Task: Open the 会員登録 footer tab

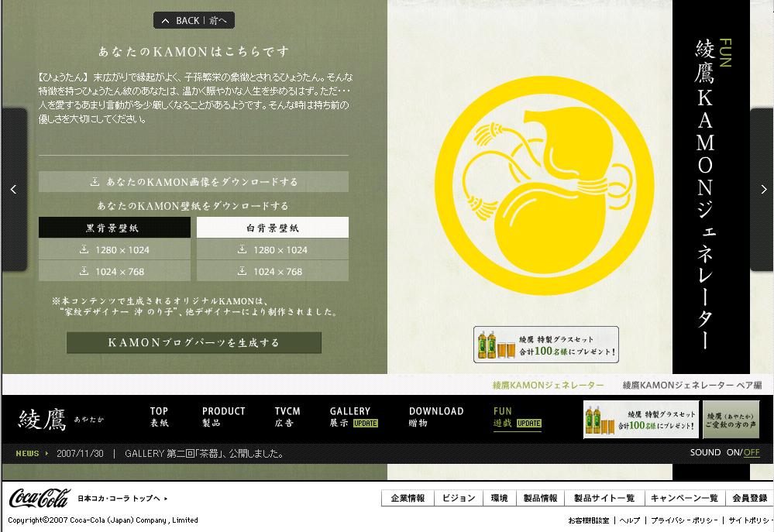Action: click(x=750, y=499)
